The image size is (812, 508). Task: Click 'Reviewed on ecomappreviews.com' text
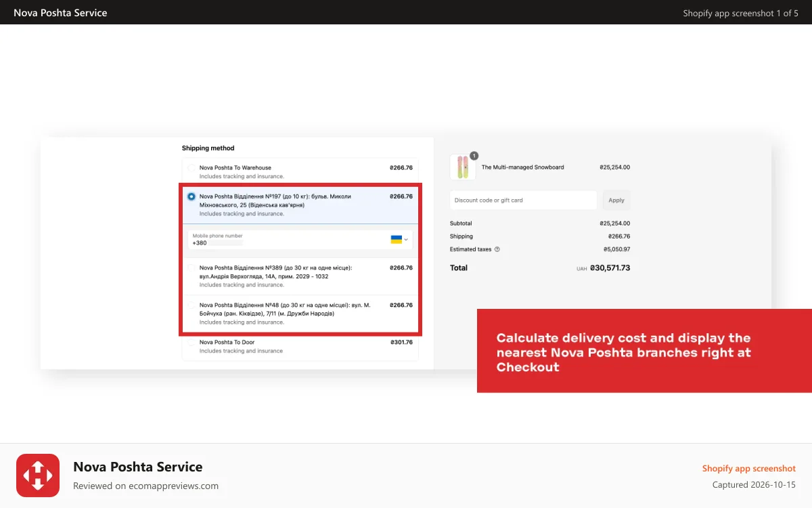tap(145, 486)
